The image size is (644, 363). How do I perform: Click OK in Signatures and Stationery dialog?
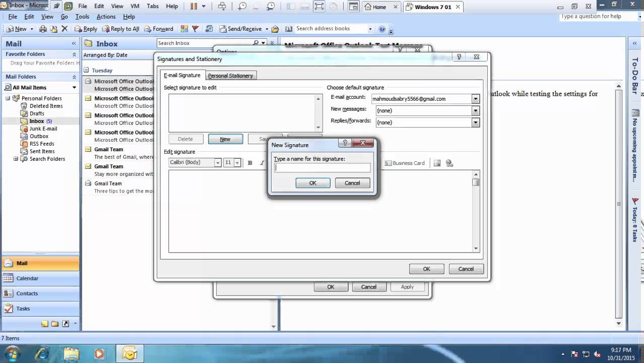[426, 269]
